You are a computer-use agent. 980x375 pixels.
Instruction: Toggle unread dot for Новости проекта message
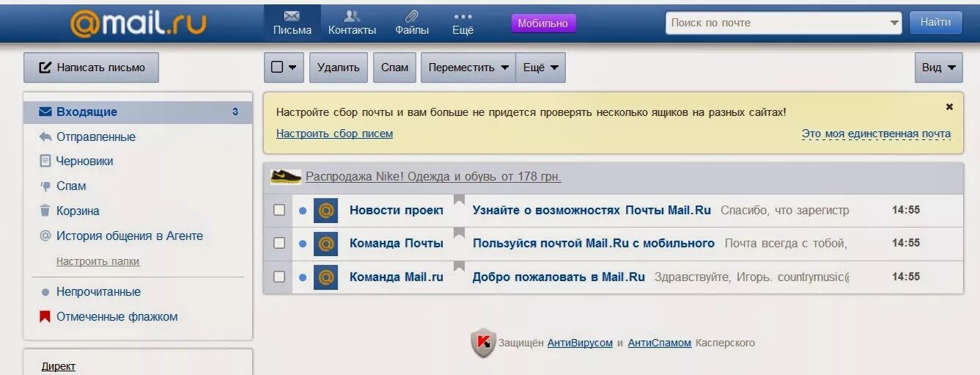coord(303,211)
